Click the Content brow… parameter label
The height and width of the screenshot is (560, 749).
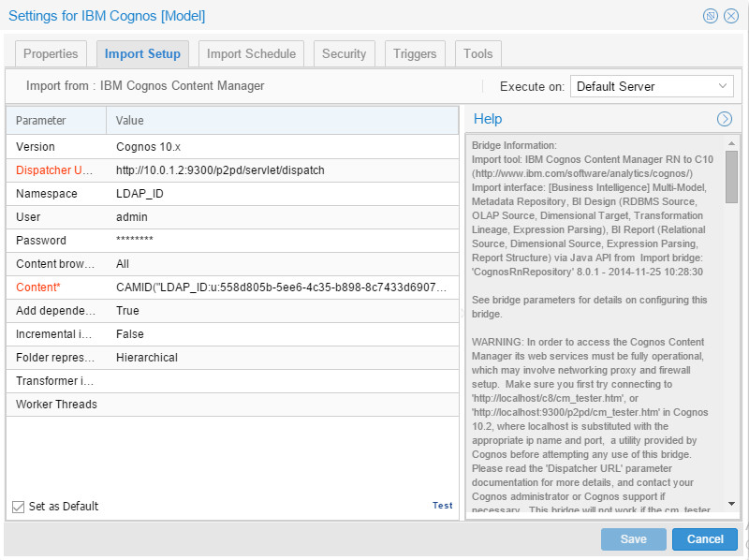click(55, 264)
